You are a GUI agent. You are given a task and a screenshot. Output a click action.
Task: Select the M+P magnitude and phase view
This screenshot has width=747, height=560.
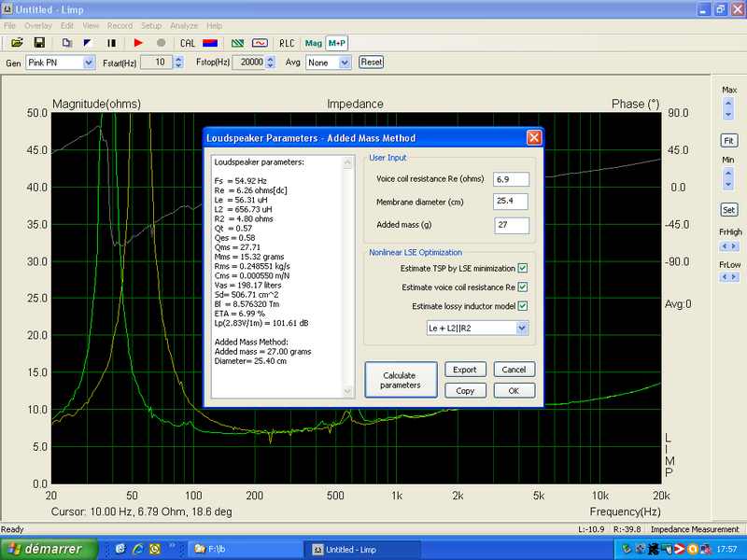(336, 43)
